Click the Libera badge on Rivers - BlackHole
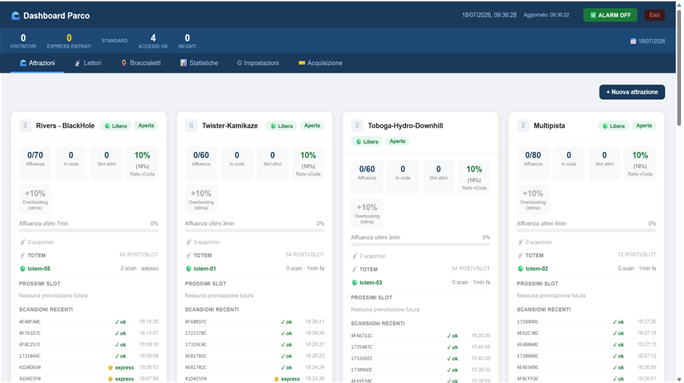684x383 pixels. 116,126
